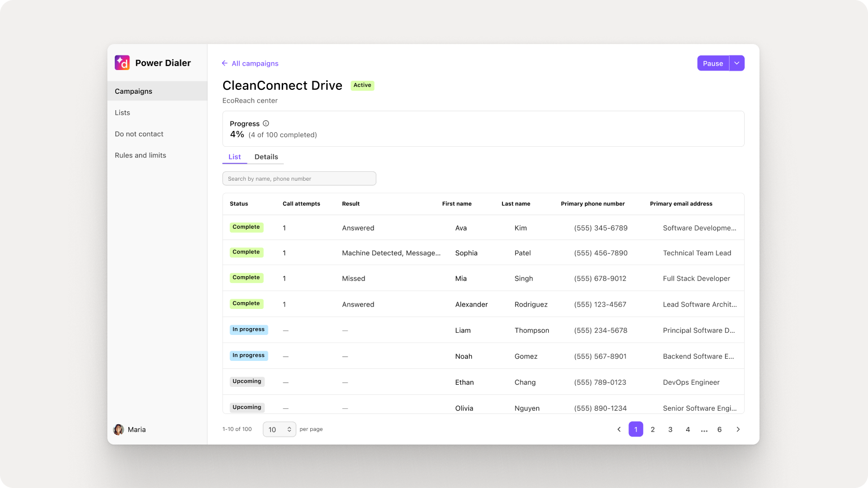Click phone number (555) 678-9012
The width and height of the screenshot is (868, 488).
pos(600,278)
